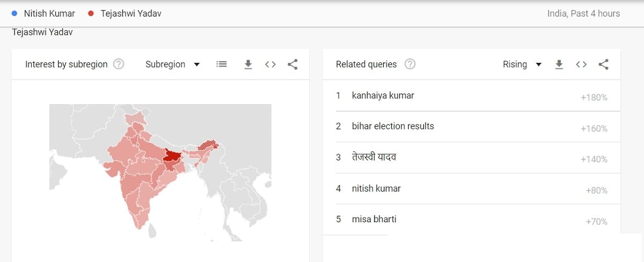Open help for Interest by subregion
This screenshot has width=644, height=262.
(x=119, y=64)
